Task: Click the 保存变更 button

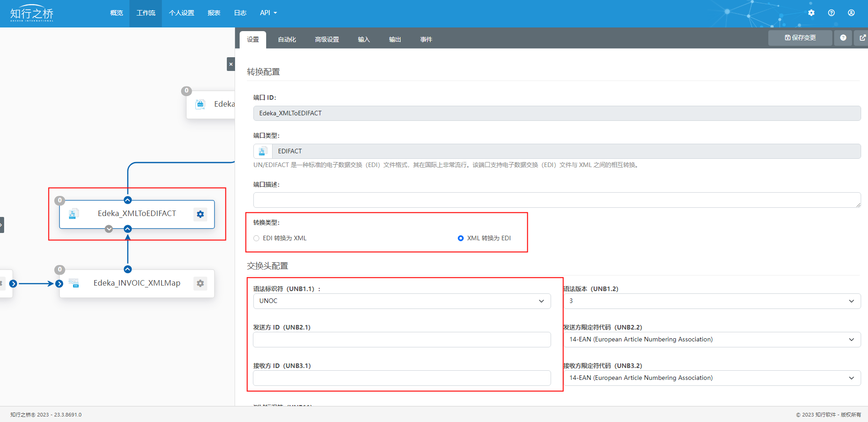Action: pos(800,38)
